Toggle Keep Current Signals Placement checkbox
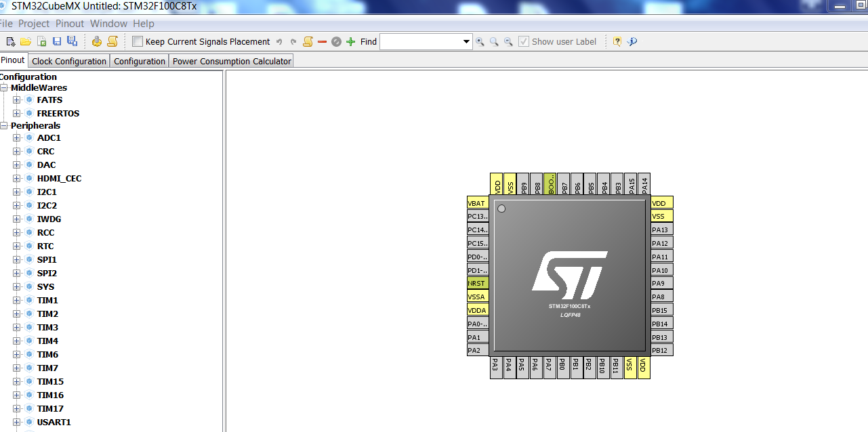The image size is (868, 432). tap(138, 41)
